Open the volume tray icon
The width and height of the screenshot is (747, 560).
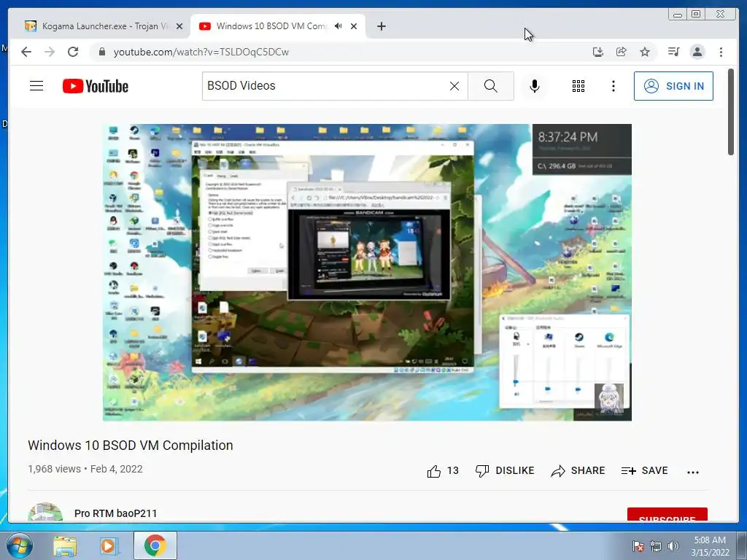673,546
